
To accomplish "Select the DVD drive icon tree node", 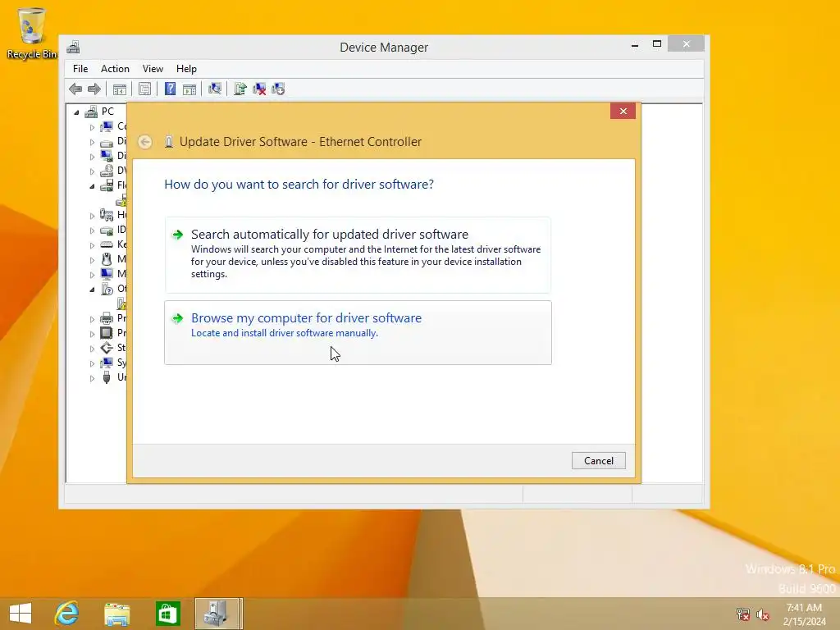I will pos(107,171).
